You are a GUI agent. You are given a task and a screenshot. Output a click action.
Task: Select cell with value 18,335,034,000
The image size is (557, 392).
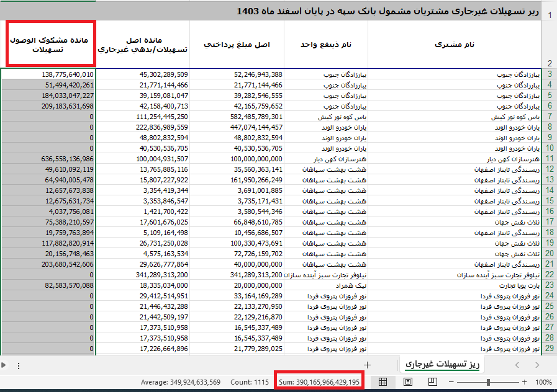(x=143, y=285)
